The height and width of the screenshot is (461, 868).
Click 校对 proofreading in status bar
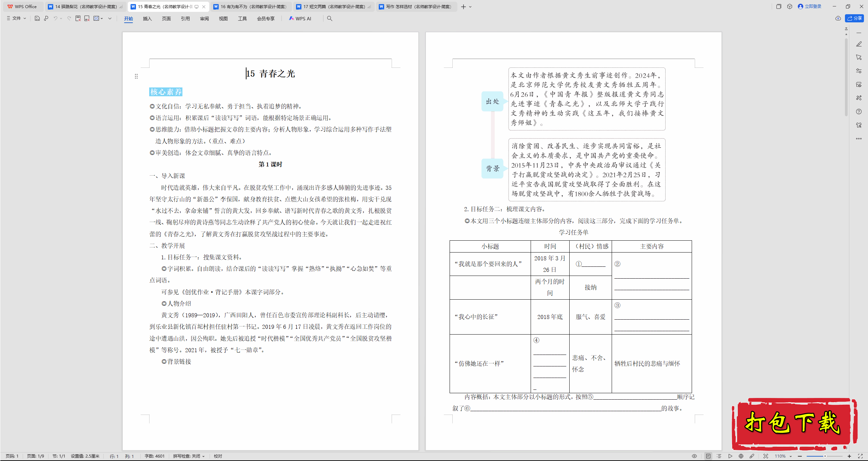(x=218, y=456)
